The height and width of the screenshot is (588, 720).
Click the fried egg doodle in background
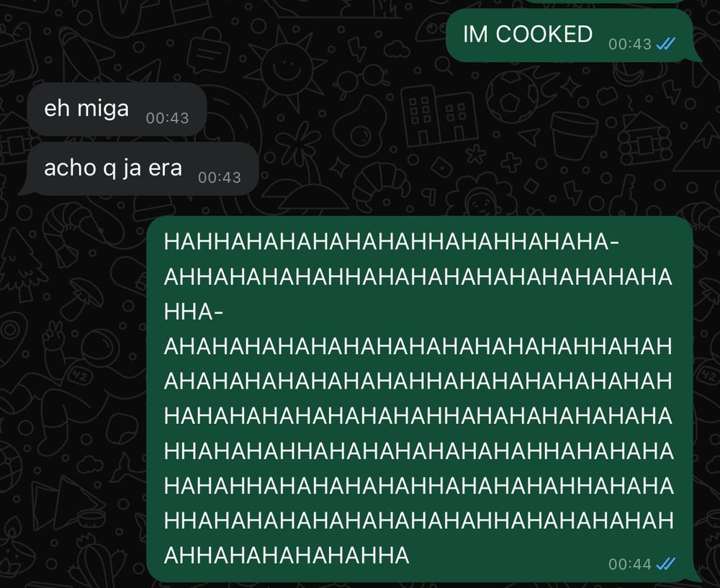pos(361,125)
